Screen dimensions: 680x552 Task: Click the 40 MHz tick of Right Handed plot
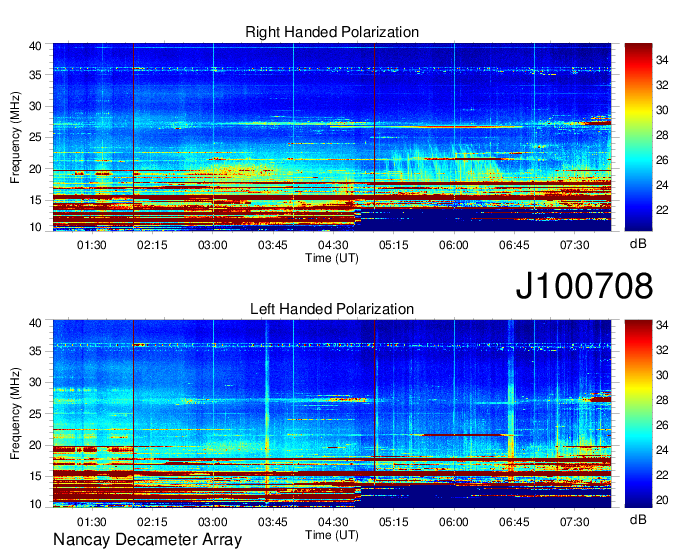pos(35,46)
